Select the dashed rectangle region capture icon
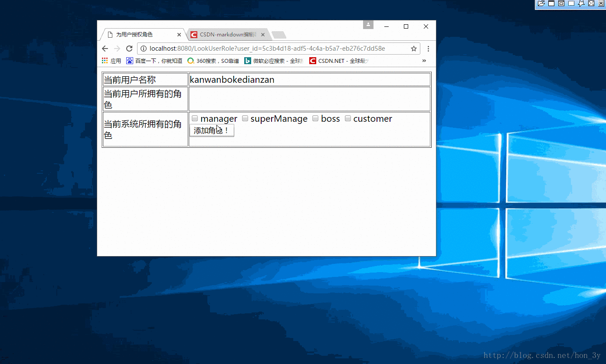Viewport: 606px width, 364px height. 571,3
